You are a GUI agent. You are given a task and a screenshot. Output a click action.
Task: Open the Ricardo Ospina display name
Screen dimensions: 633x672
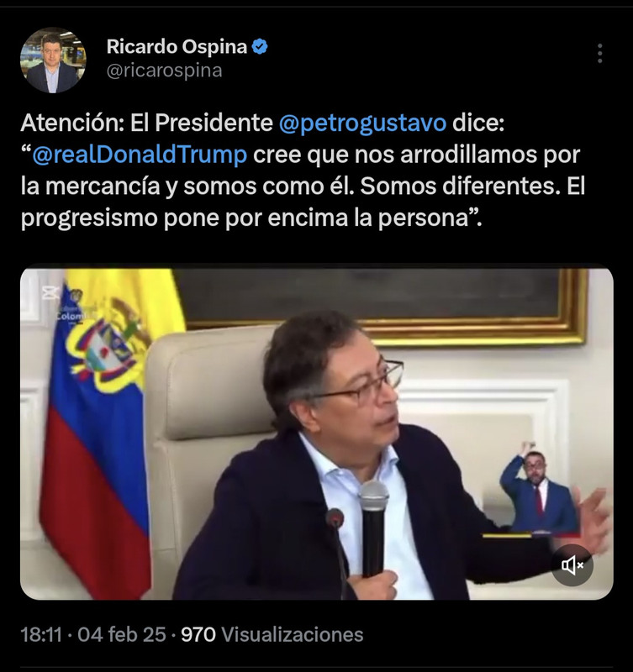click(x=177, y=46)
